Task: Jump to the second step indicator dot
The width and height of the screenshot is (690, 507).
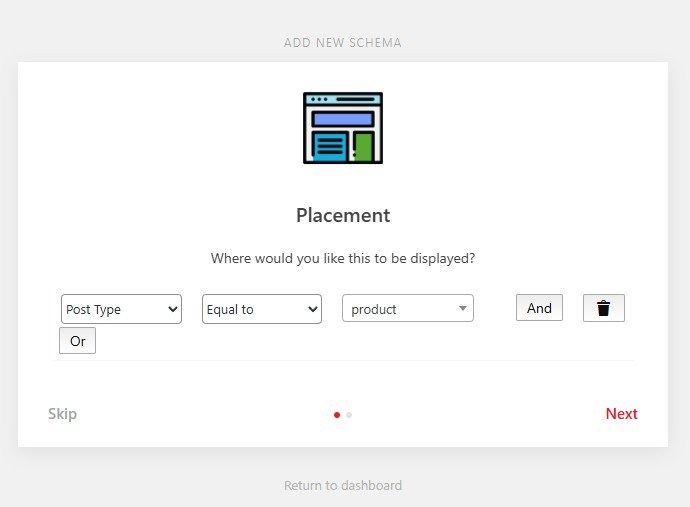Action: [349, 414]
